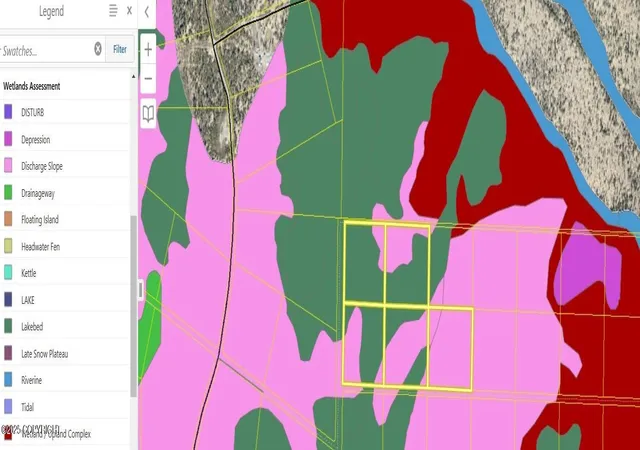Collapse the side panel with left chevron

pyautogui.click(x=147, y=12)
